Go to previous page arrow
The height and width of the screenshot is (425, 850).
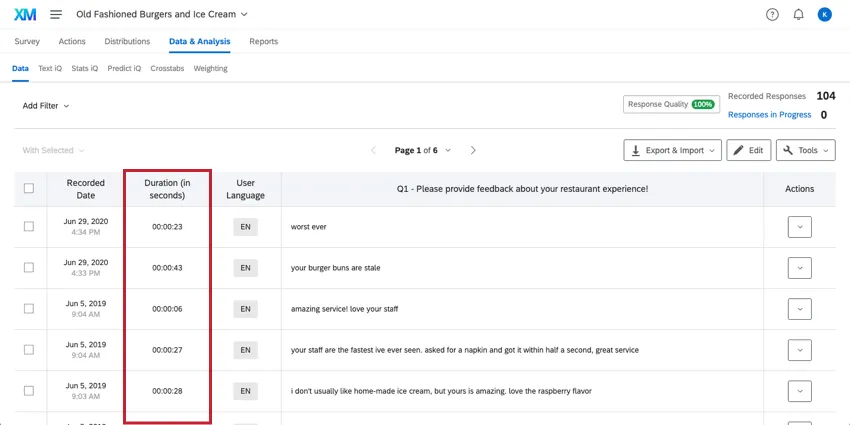pos(374,150)
